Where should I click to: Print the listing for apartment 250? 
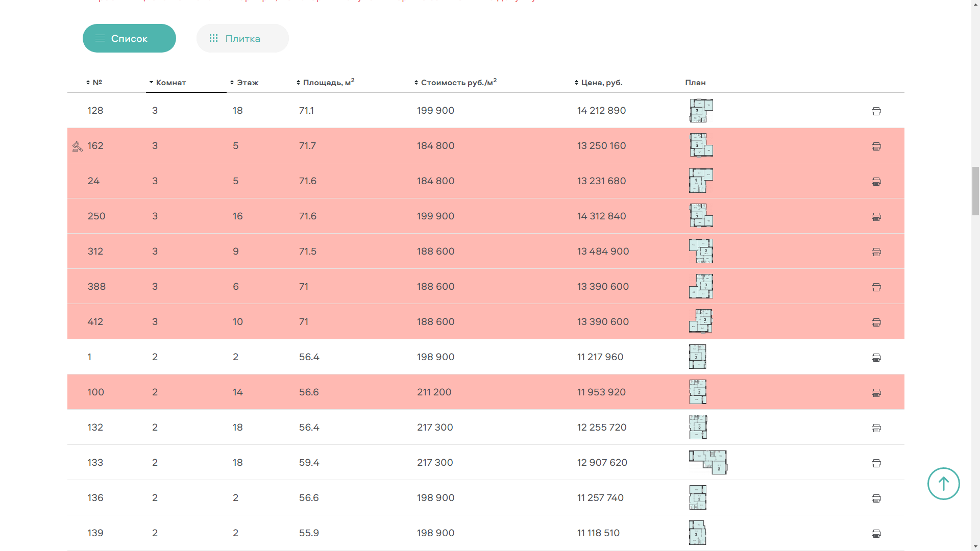876,217
